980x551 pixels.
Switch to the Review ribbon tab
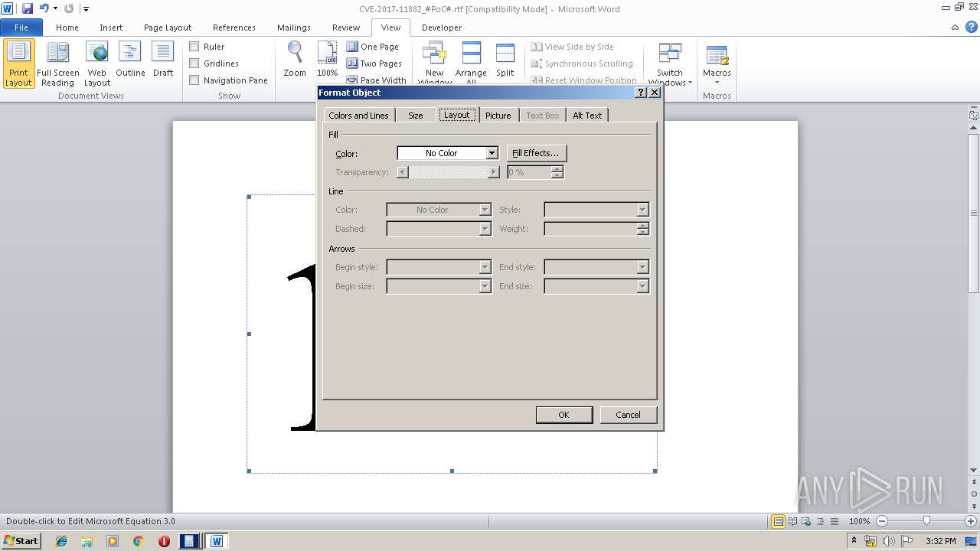click(x=346, y=28)
